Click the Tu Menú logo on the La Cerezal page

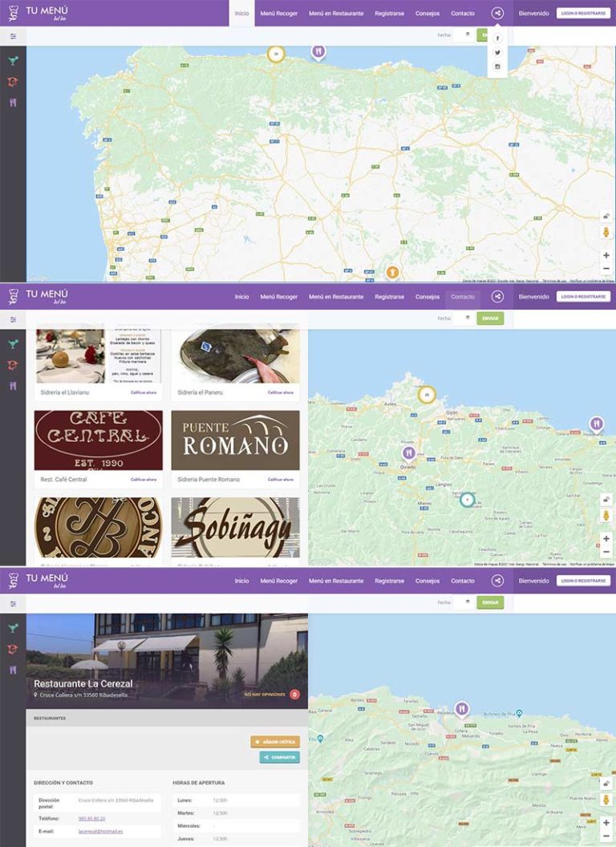38,580
